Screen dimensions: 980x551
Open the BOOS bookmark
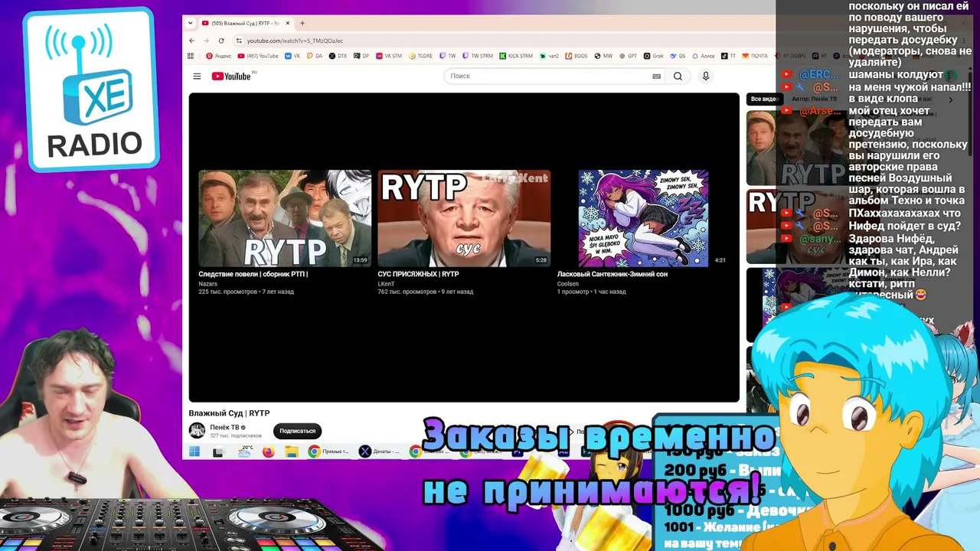(576, 56)
